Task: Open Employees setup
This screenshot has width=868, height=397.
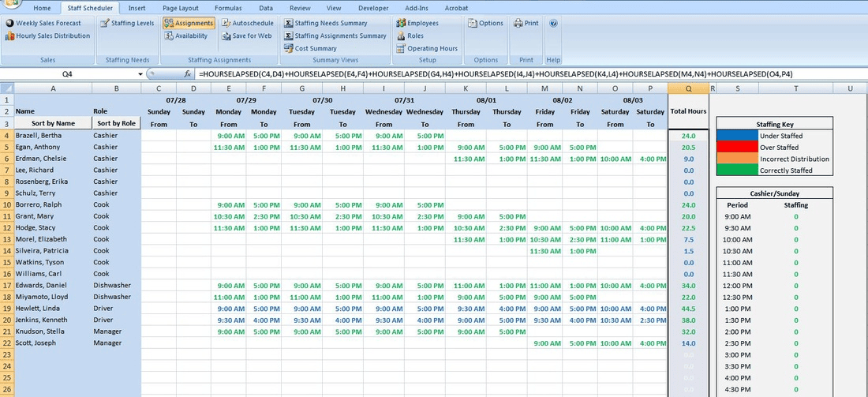Action: tap(417, 23)
